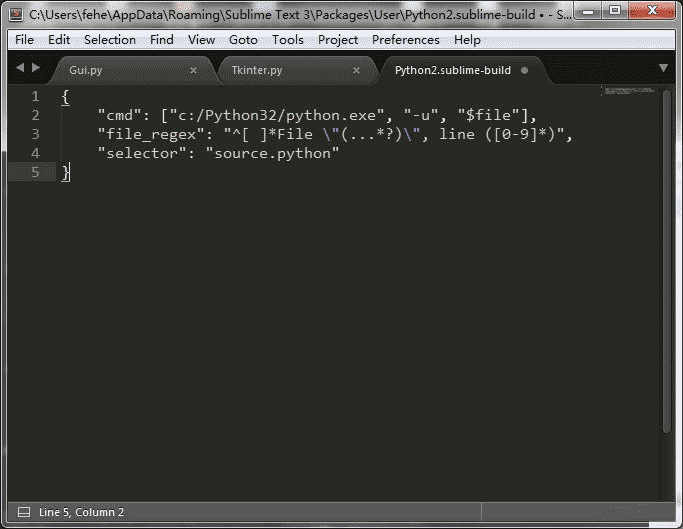Click the Sublime Text title bar icon
Screen dimensions: 683x529
(x=16, y=14)
